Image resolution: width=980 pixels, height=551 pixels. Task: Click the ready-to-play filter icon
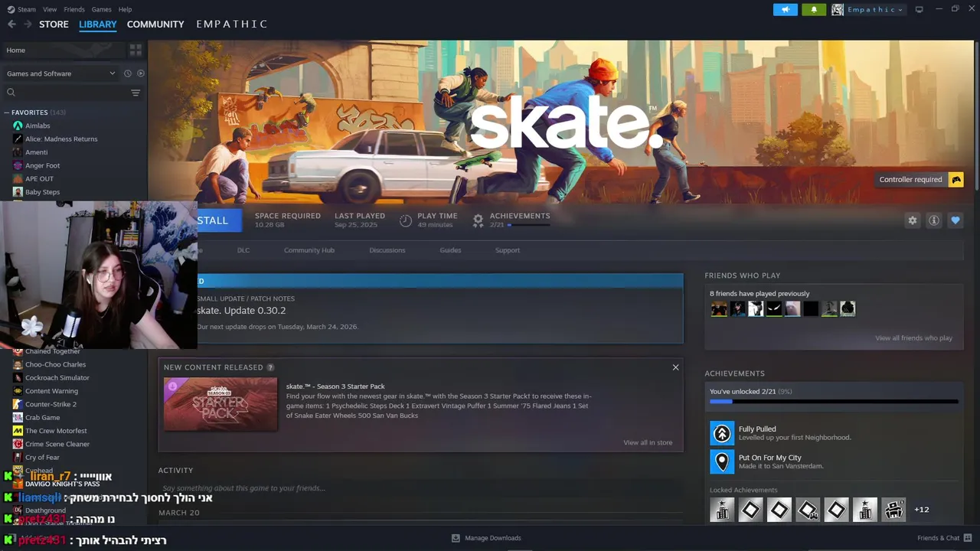pos(140,73)
